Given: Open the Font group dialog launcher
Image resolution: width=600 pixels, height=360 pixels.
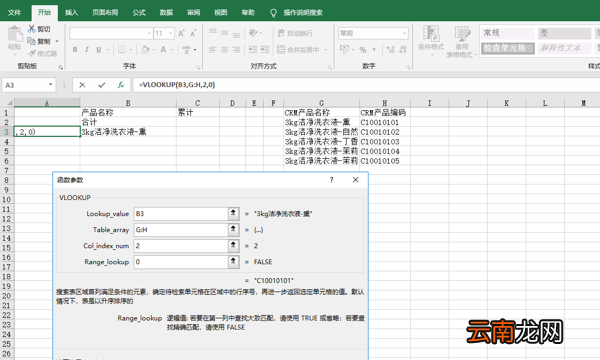Looking at the screenshot, I should tap(198, 67).
